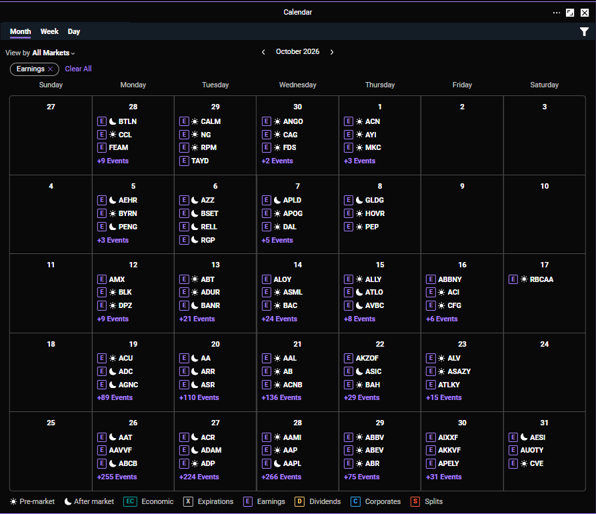
Task: Remove the Earnings filter chip X
Action: (x=50, y=69)
